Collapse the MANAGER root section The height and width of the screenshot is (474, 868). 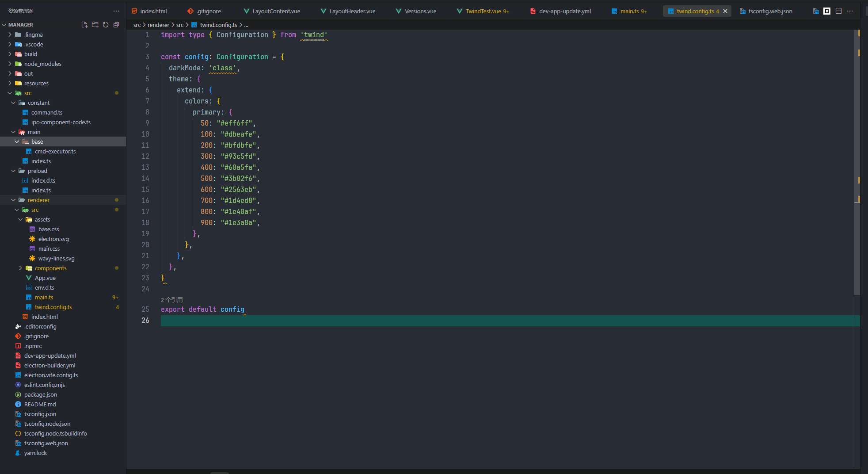click(4, 25)
